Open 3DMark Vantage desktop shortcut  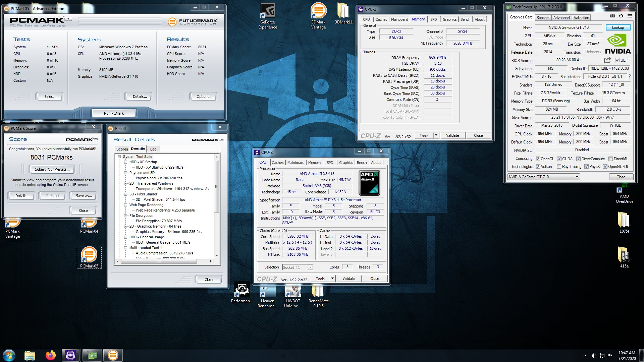click(318, 16)
